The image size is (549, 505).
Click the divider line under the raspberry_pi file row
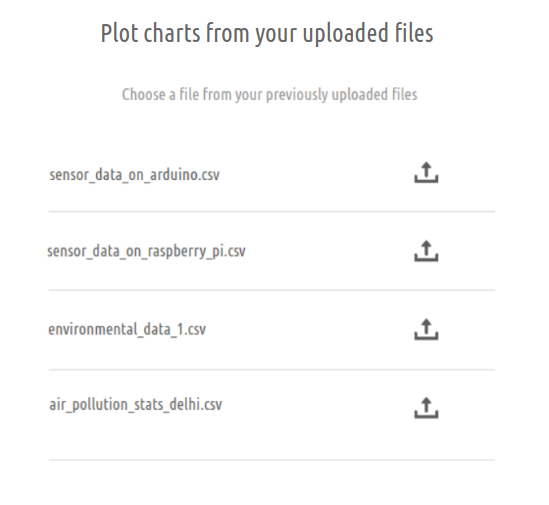(272, 290)
